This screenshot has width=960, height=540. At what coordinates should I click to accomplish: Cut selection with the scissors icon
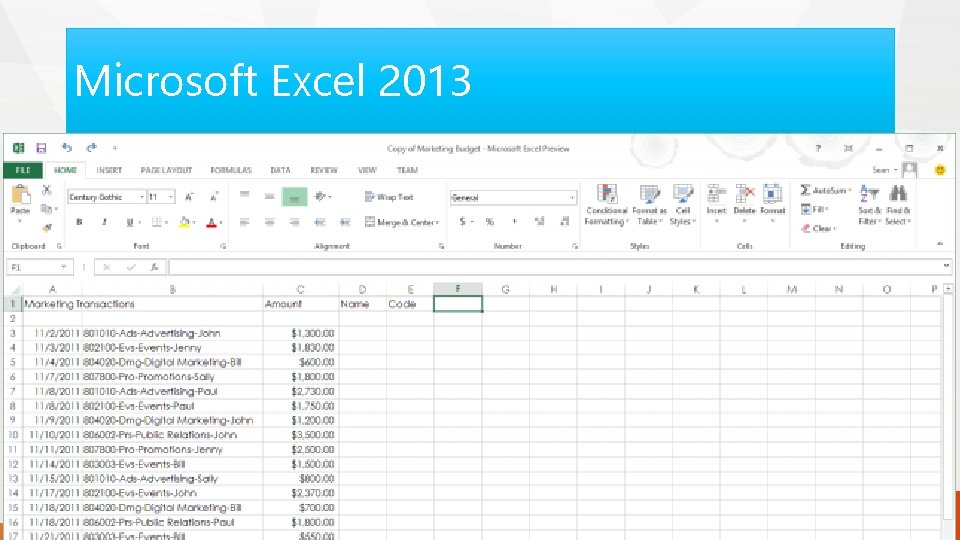coord(47,190)
